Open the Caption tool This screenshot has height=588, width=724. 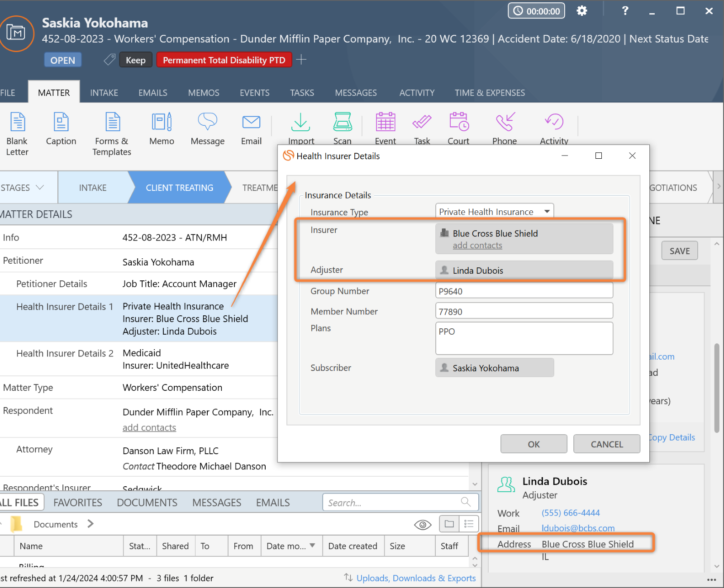pos(61,122)
